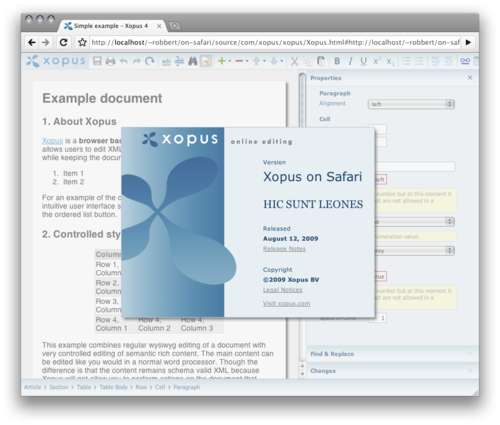Click the Xopus hyperlink in document
This screenshot has height=425, width=500.
[52, 141]
